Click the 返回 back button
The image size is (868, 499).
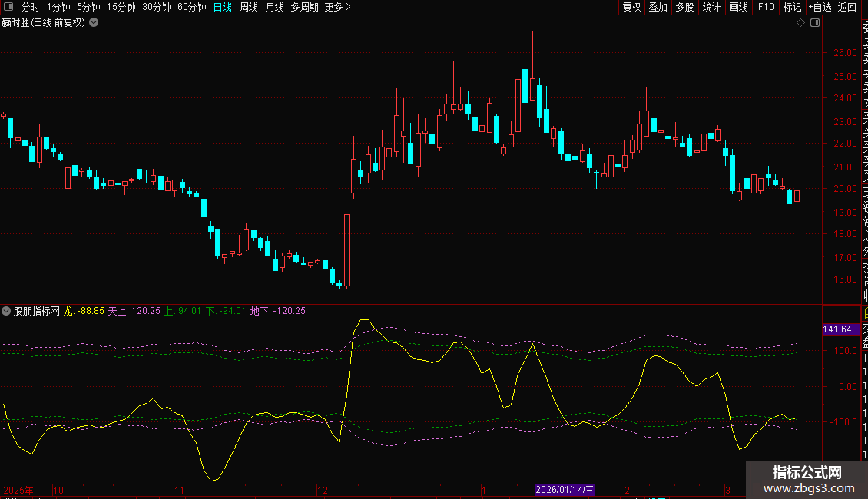[846, 7]
